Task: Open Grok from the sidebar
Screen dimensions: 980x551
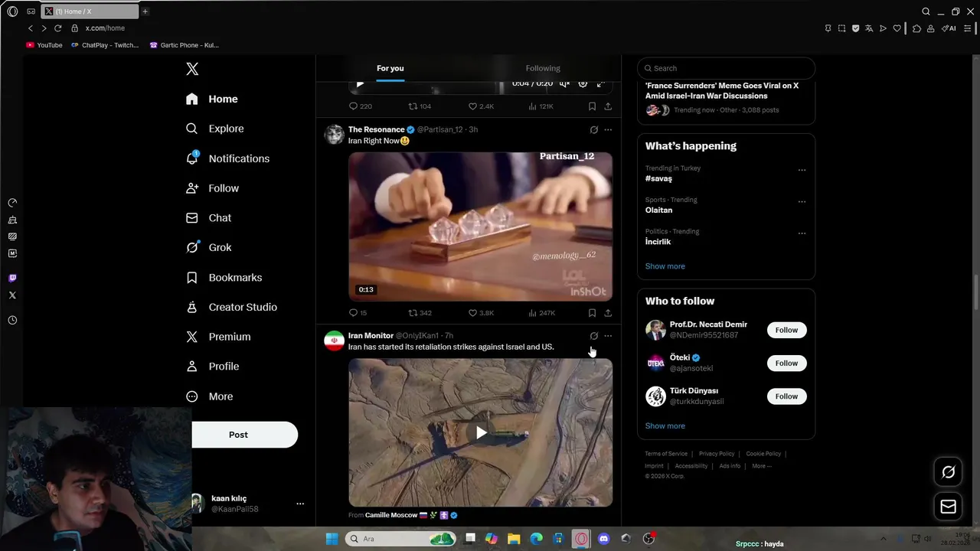Action: [x=208, y=247]
